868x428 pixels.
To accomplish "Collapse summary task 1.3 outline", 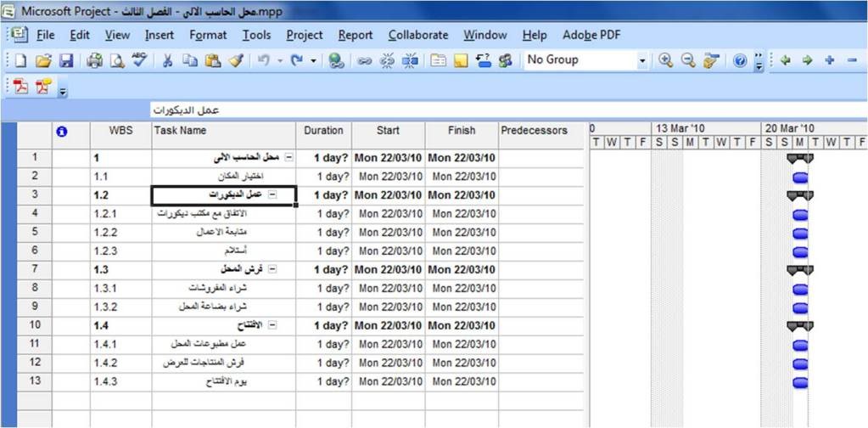I will tap(272, 270).
